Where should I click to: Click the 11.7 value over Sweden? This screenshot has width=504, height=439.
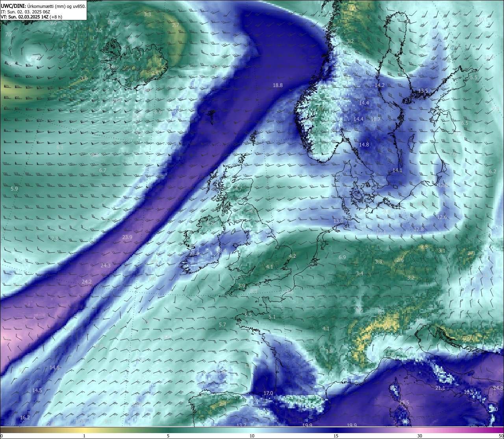(376, 119)
